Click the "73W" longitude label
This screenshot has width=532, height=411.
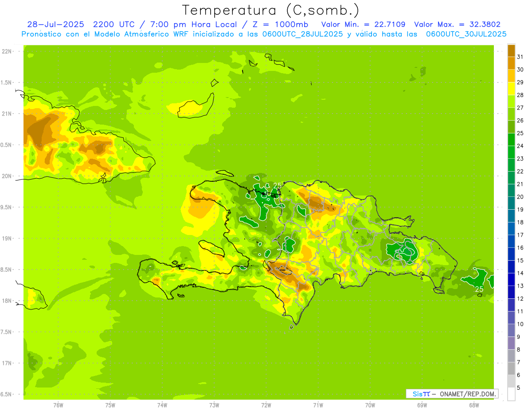tap(214, 405)
